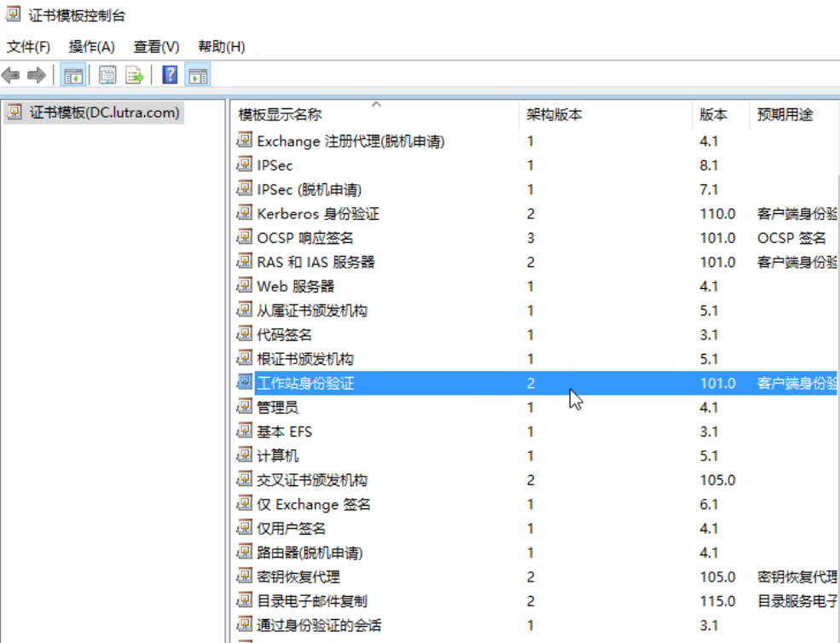Click version 105.0 in 交叉证书颁发机构 row
840x643 pixels.
point(717,480)
